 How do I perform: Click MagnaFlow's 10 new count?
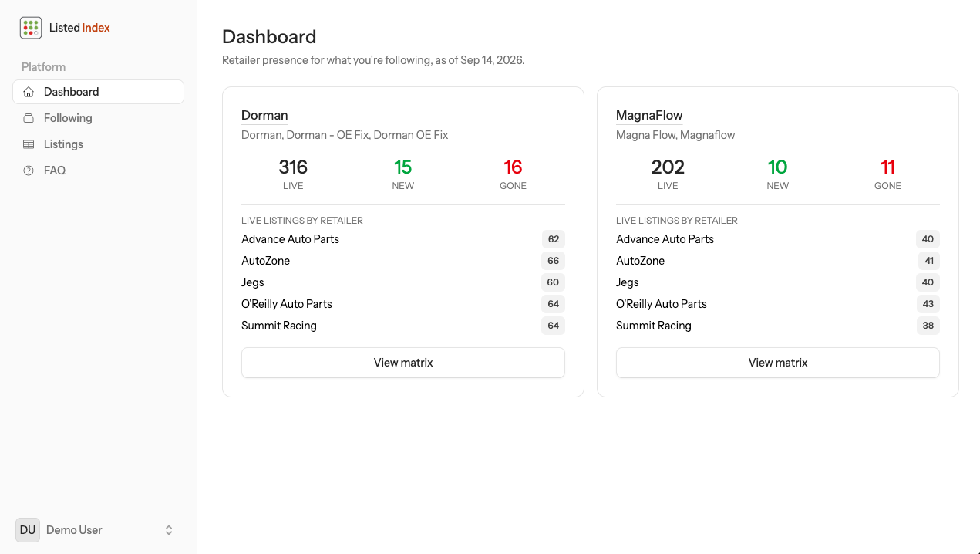[x=778, y=167]
